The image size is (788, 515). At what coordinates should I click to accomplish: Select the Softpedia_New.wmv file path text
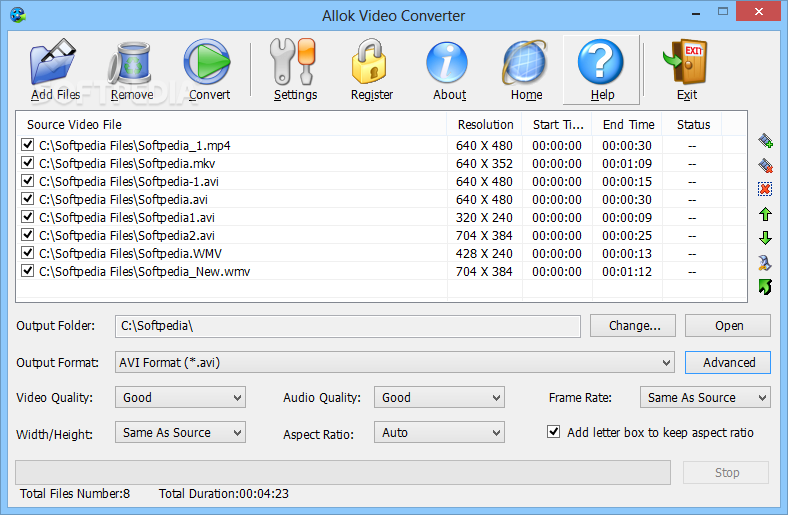pos(144,271)
